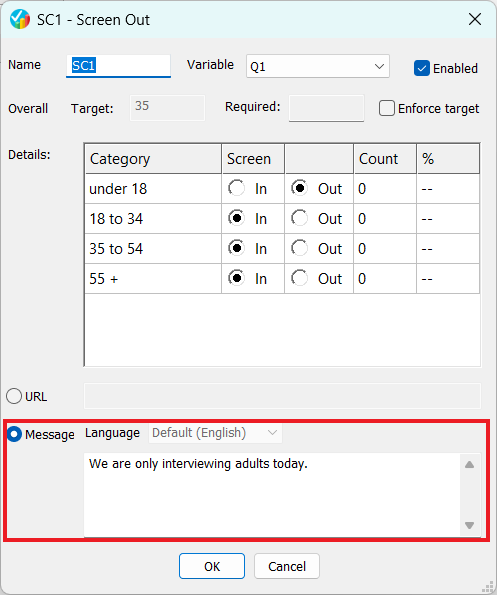Set 55 + to screen Out

coord(299,278)
